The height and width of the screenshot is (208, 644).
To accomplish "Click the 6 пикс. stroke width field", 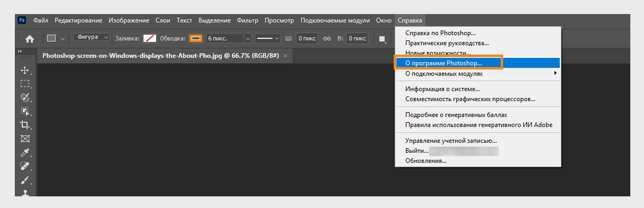I will [x=225, y=39].
